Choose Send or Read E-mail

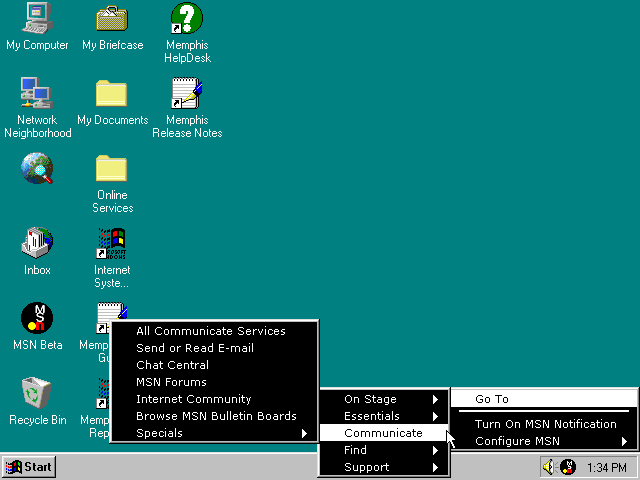pyautogui.click(x=215, y=348)
